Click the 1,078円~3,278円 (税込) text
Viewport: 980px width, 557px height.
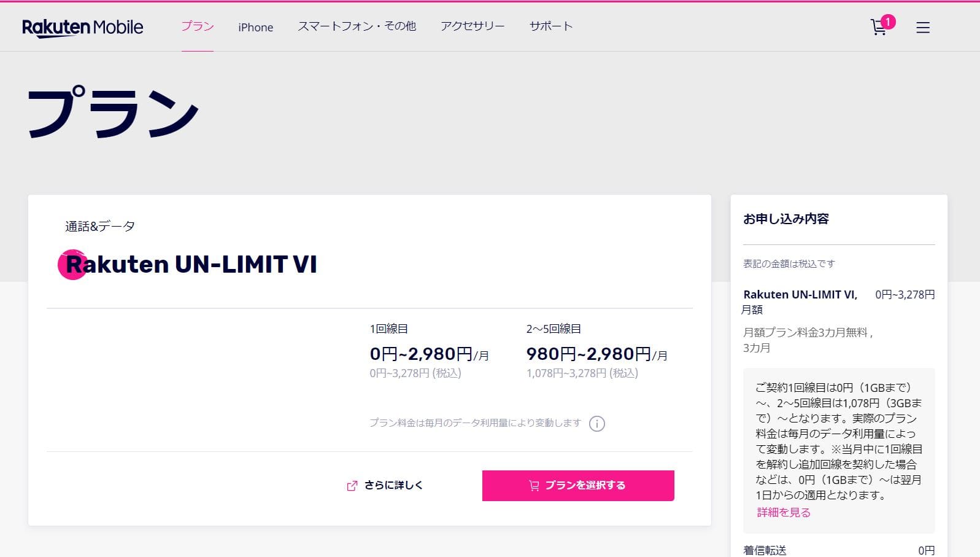click(582, 373)
